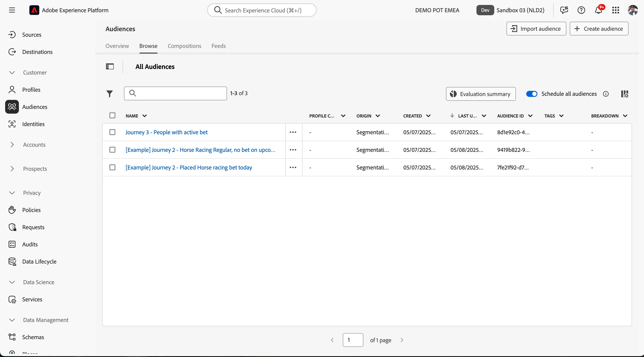Viewport: 644px width, 357px height.
Task: Open the NAME column dropdown
Action: pos(145,116)
